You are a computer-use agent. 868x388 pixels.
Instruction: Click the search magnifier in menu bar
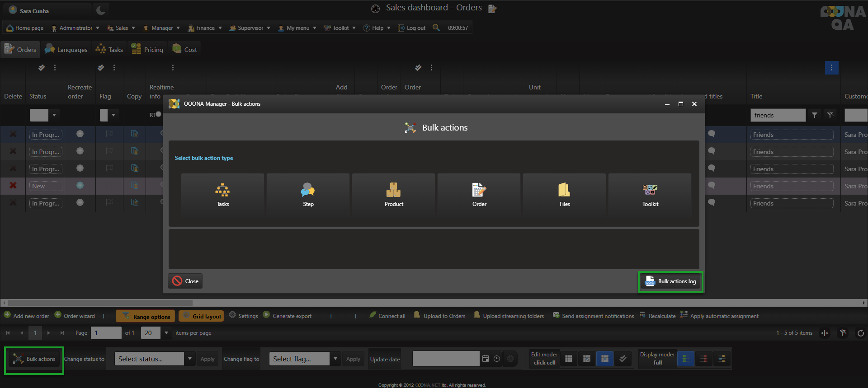pyautogui.click(x=436, y=28)
